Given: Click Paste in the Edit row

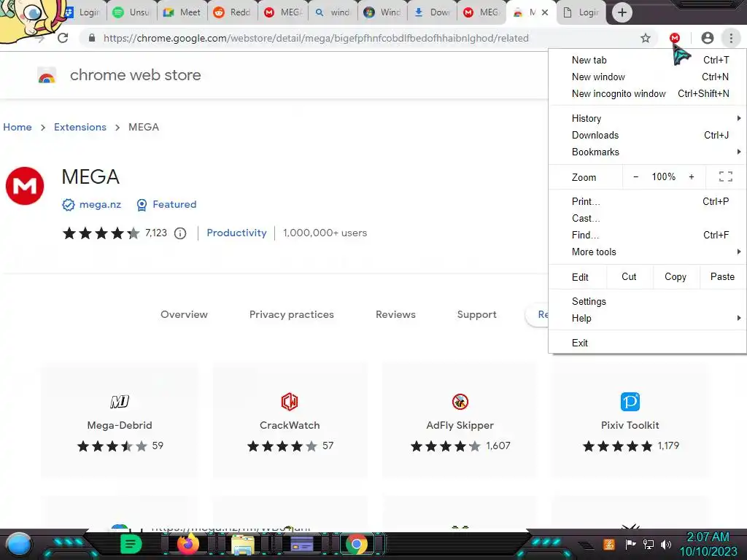Looking at the screenshot, I should [x=722, y=276].
